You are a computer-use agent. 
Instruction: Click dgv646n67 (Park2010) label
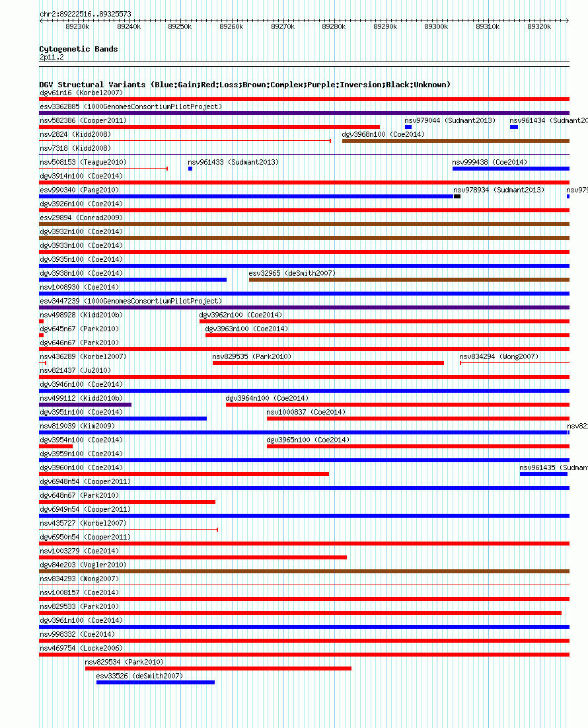coord(79,344)
